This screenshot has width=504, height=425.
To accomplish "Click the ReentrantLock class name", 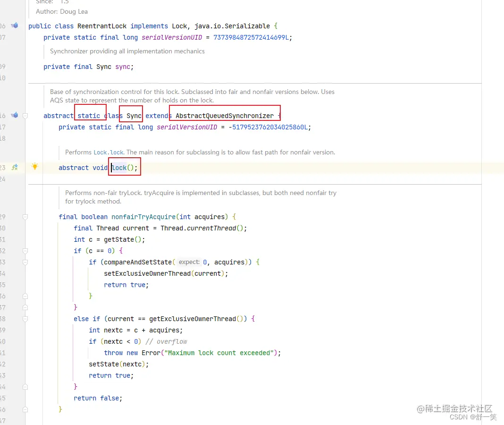I will click(x=102, y=26).
